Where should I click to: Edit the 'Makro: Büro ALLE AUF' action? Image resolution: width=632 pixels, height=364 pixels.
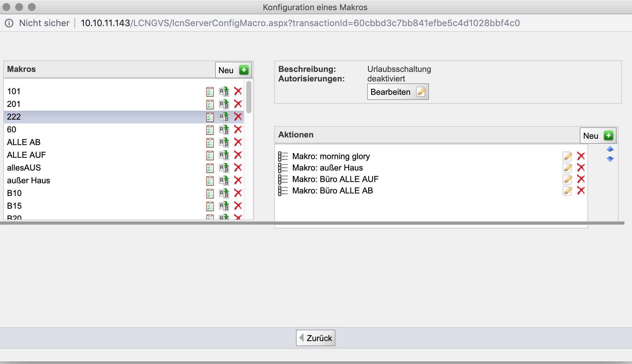tap(567, 179)
